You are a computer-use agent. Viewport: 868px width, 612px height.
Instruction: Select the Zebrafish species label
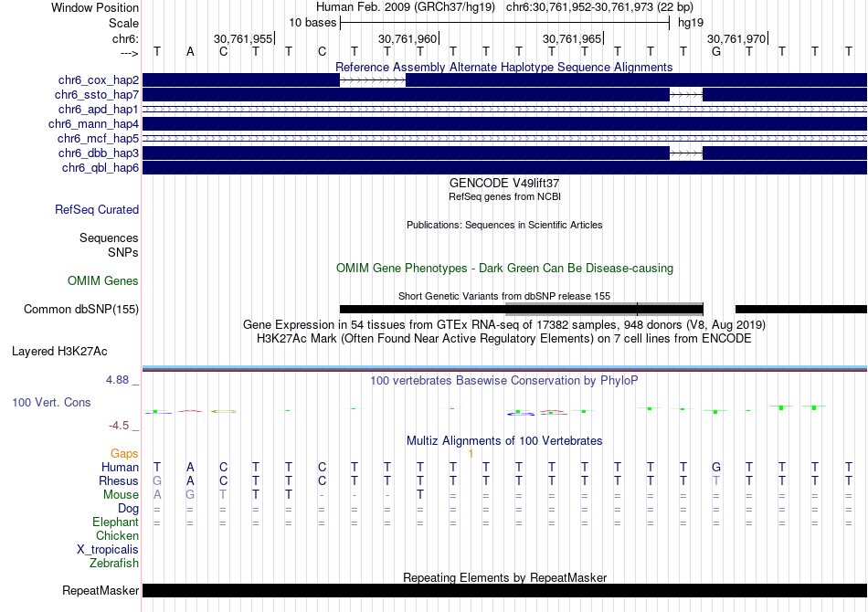point(114,564)
